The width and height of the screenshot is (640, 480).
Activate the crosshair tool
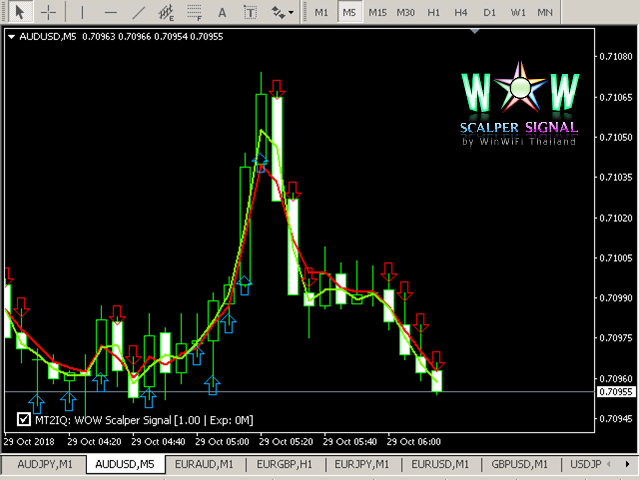[x=48, y=12]
